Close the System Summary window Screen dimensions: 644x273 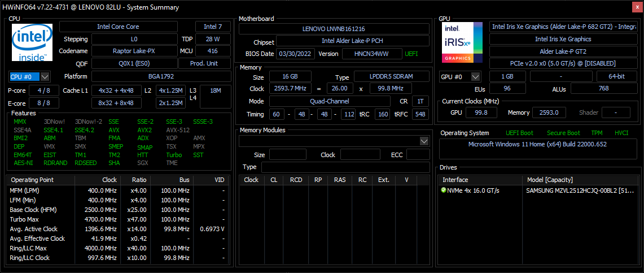[x=637, y=7]
